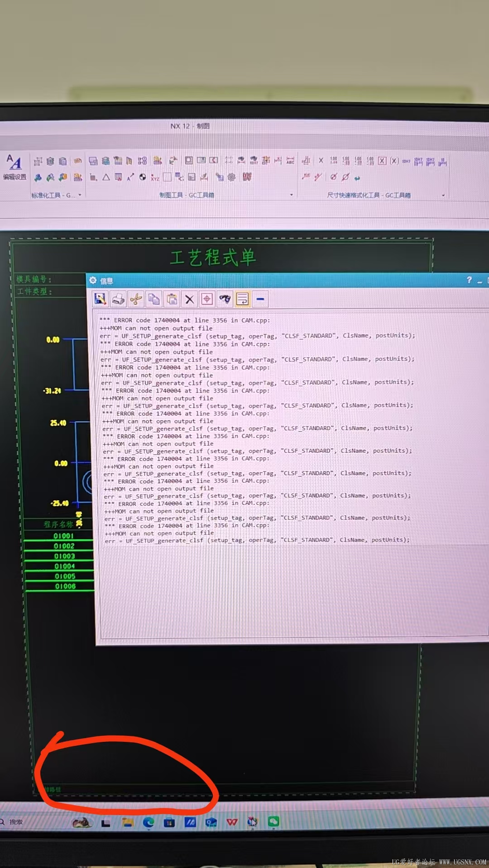The width and height of the screenshot is (489, 868).
Task: Select program row O1005 in the table
Action: (x=60, y=576)
